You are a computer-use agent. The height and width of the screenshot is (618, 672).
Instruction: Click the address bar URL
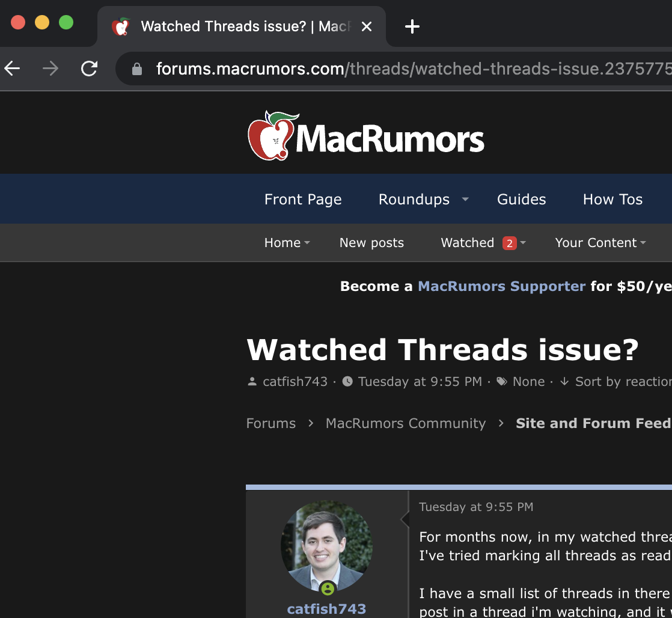point(414,69)
